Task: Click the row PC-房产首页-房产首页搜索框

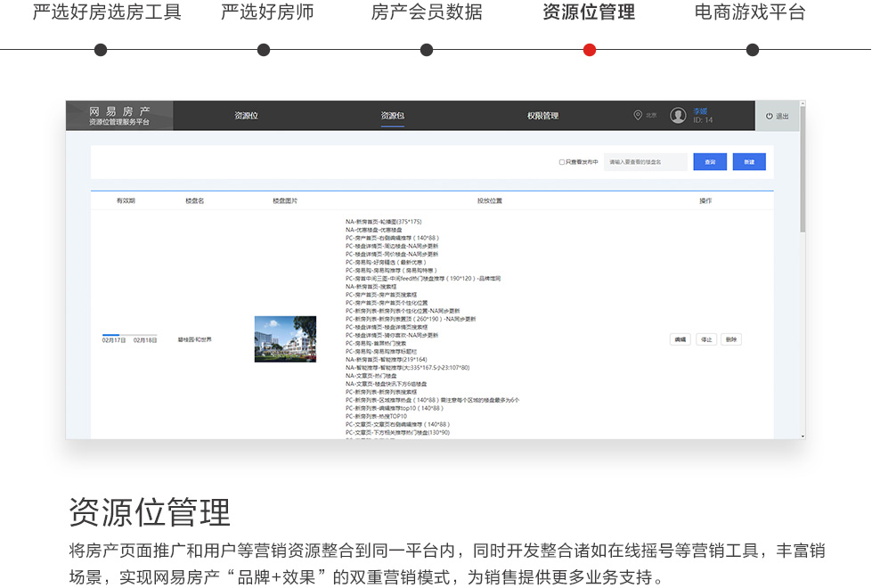Action: click(x=381, y=295)
